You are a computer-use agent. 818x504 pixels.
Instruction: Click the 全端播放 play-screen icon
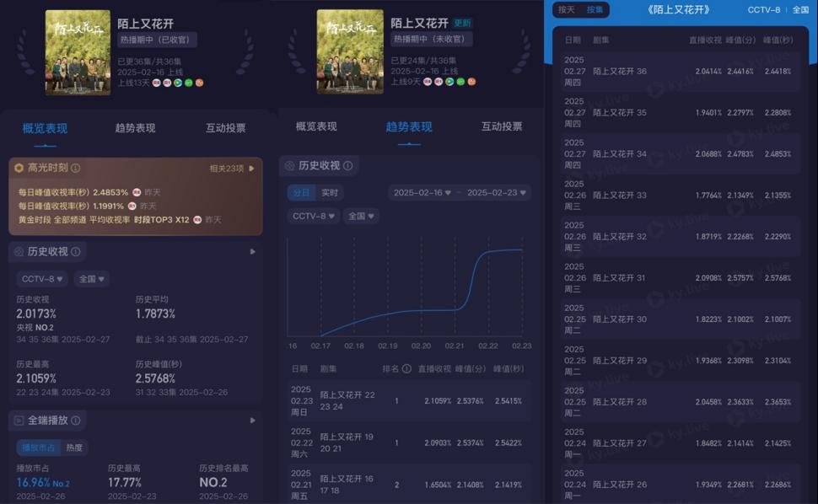[x=19, y=420]
